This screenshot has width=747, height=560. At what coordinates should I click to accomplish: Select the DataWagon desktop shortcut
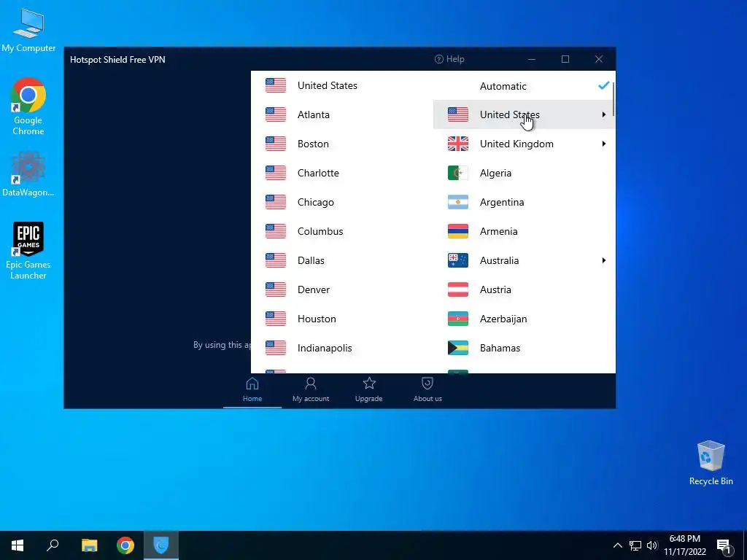pyautogui.click(x=28, y=174)
